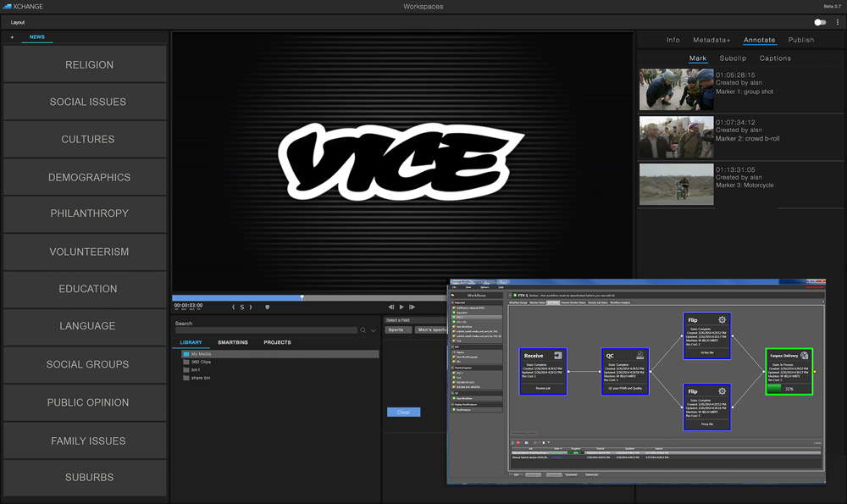Select the CULTURES category button
Viewport: 847px width, 504px height.
pos(86,140)
